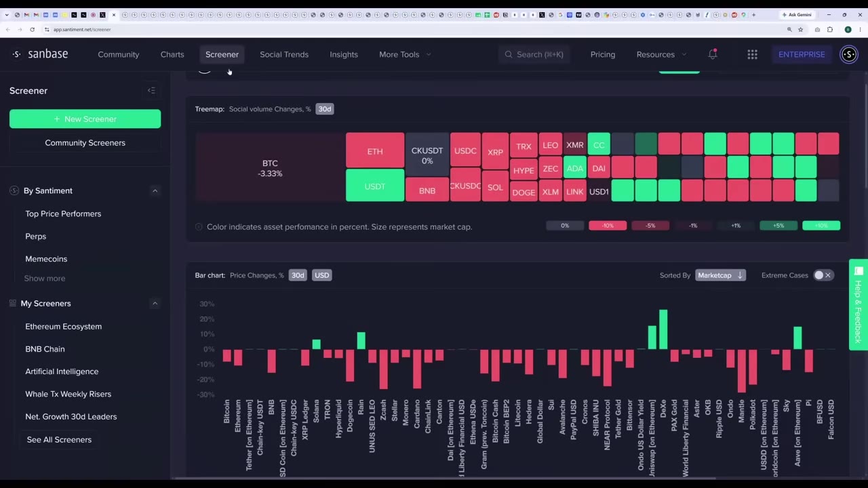Bookmark page with the star icon

tap(801, 29)
